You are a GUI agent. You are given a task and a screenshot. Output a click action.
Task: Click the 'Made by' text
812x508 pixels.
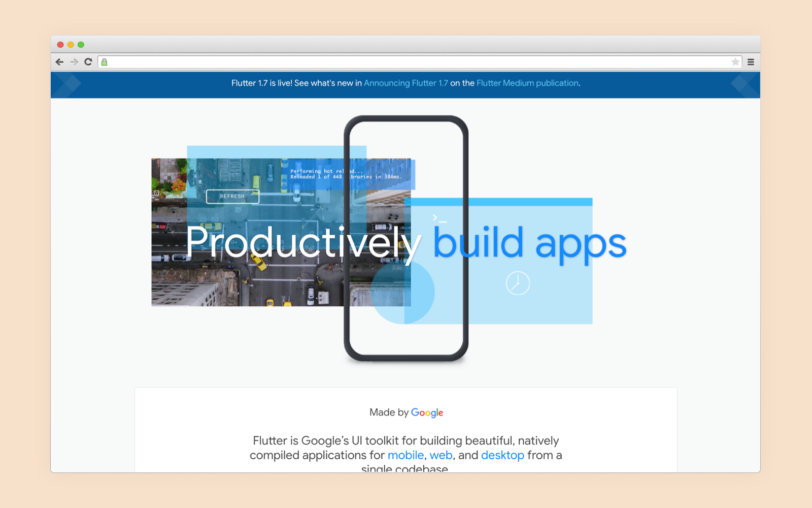pyautogui.click(x=389, y=412)
